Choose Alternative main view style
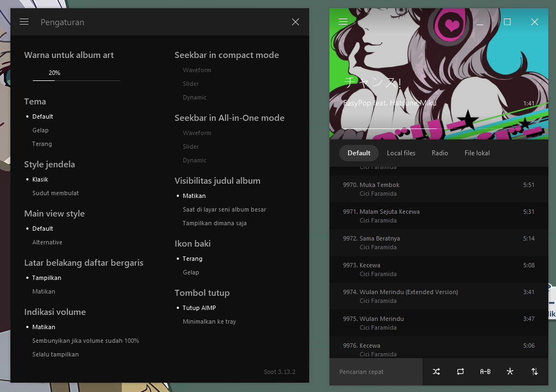Image resolution: width=556 pixels, height=392 pixels. (x=47, y=242)
